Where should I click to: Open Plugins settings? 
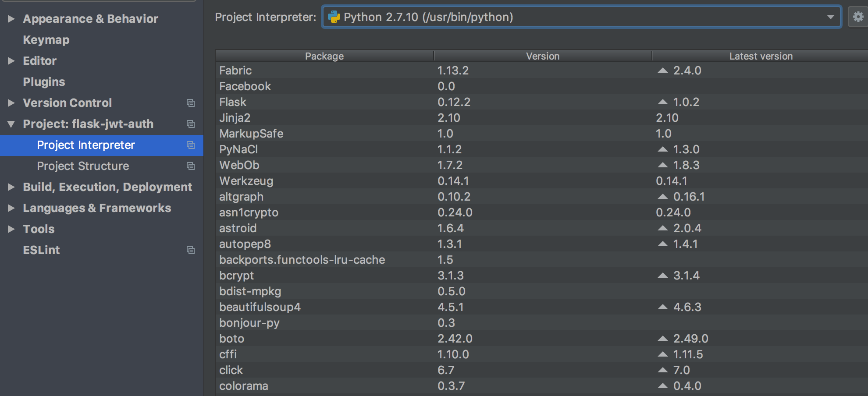(44, 82)
